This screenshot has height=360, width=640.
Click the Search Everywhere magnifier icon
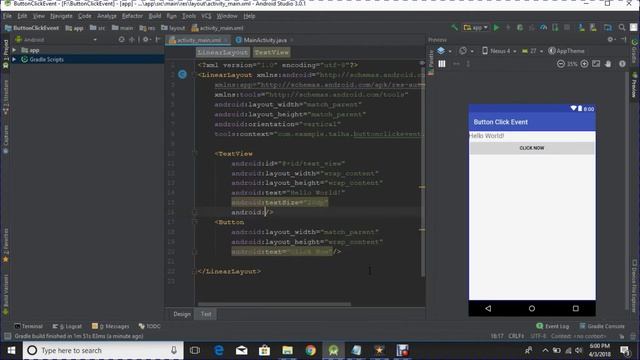coord(622,28)
